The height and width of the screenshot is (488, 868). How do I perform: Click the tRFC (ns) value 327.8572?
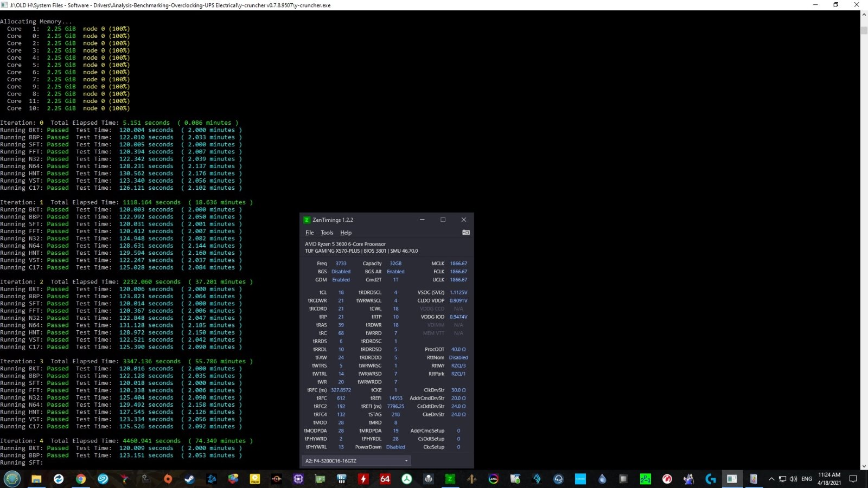(x=341, y=390)
